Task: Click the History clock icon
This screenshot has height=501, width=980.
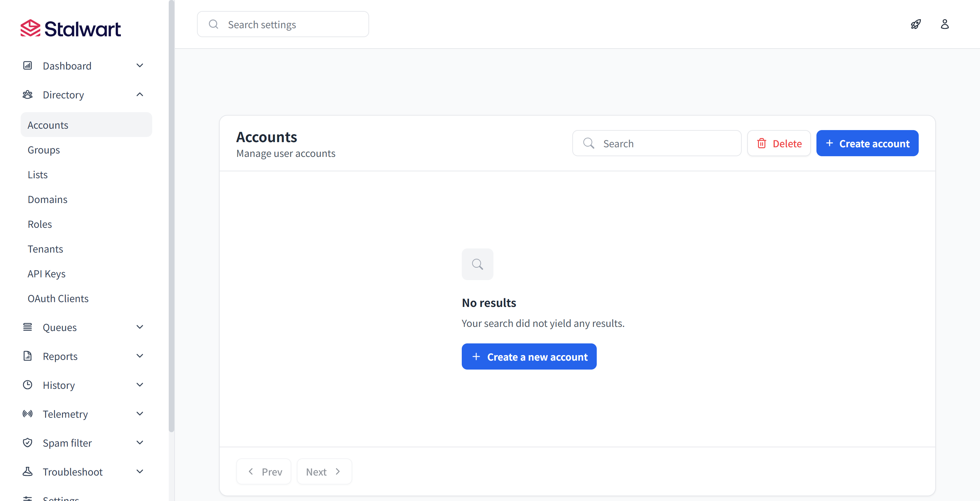Action: coord(28,385)
